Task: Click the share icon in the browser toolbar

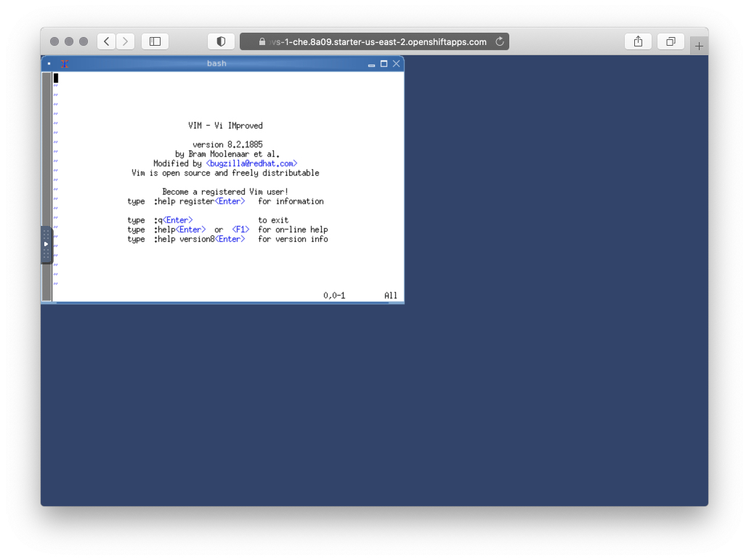Action: [638, 41]
